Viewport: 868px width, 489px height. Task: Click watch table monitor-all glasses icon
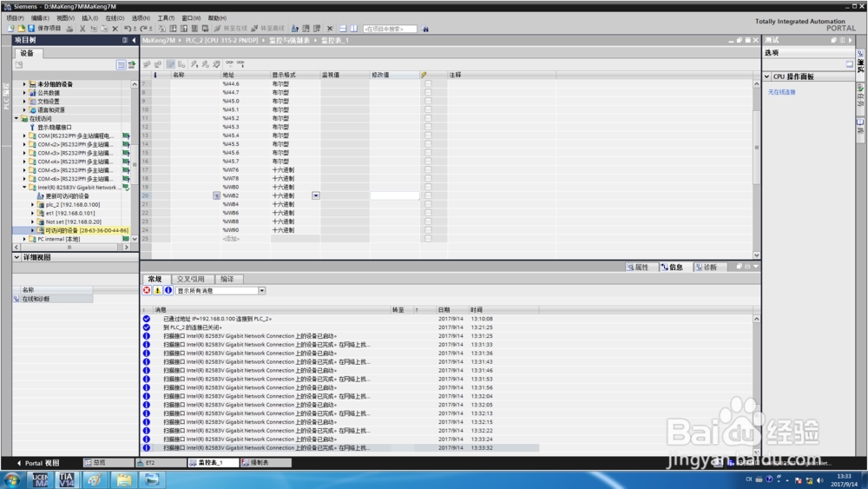pos(229,64)
